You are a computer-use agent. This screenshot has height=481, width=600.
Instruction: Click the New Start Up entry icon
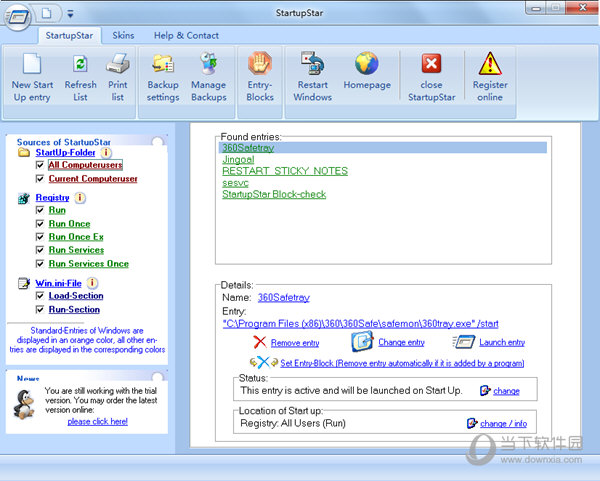[32, 64]
